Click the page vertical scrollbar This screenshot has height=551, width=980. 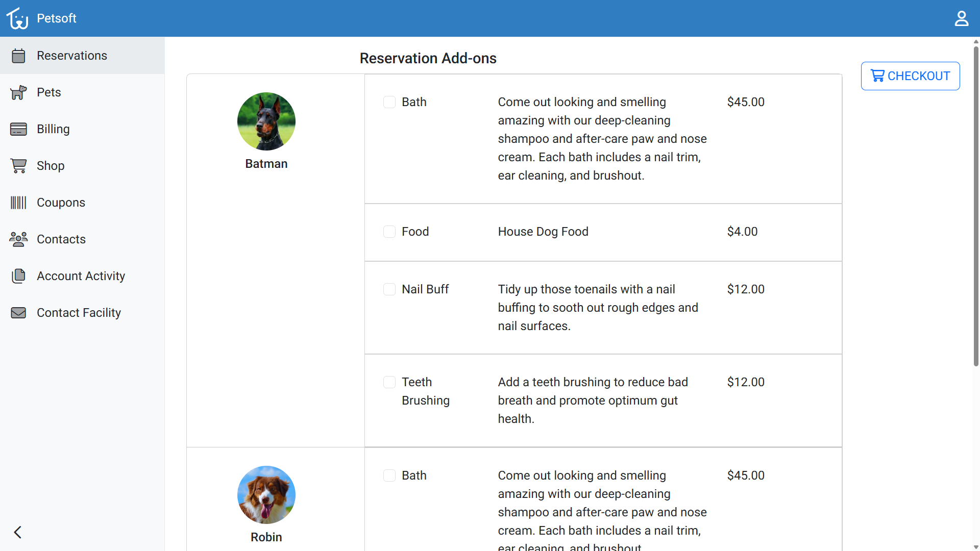976,204
